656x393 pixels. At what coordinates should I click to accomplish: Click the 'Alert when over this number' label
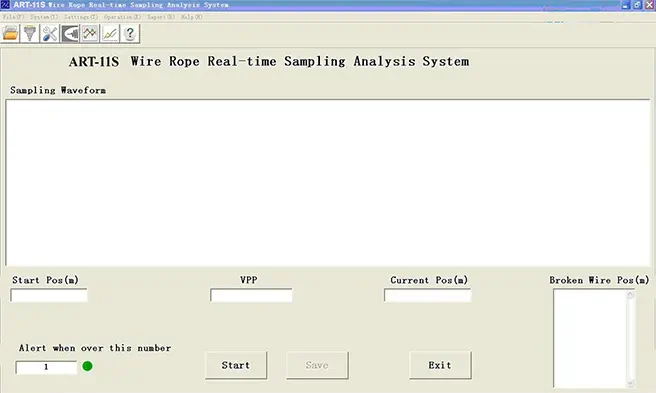(95, 348)
